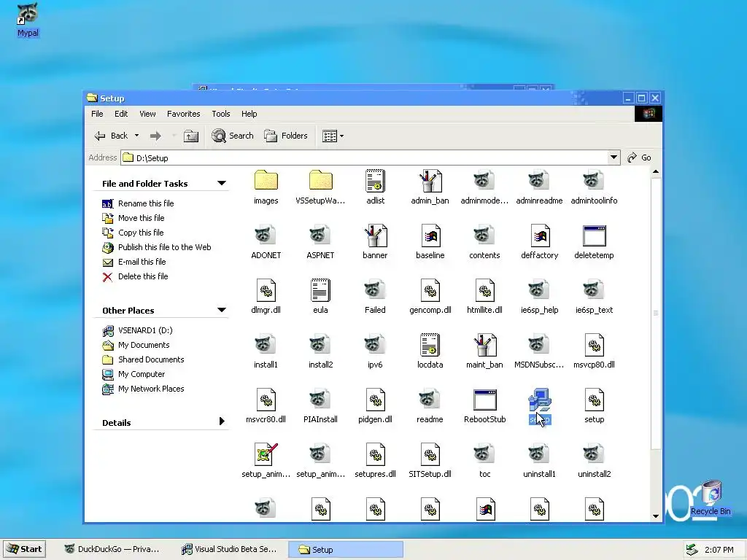Select the ASPNET file icon
The height and width of the screenshot is (560, 747).
(321, 236)
